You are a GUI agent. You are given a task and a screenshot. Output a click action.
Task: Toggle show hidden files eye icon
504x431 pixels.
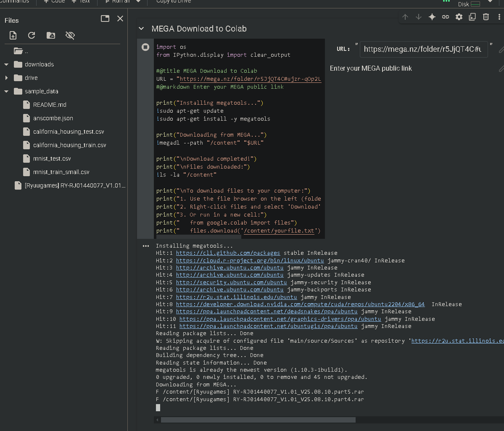pyautogui.click(x=70, y=35)
